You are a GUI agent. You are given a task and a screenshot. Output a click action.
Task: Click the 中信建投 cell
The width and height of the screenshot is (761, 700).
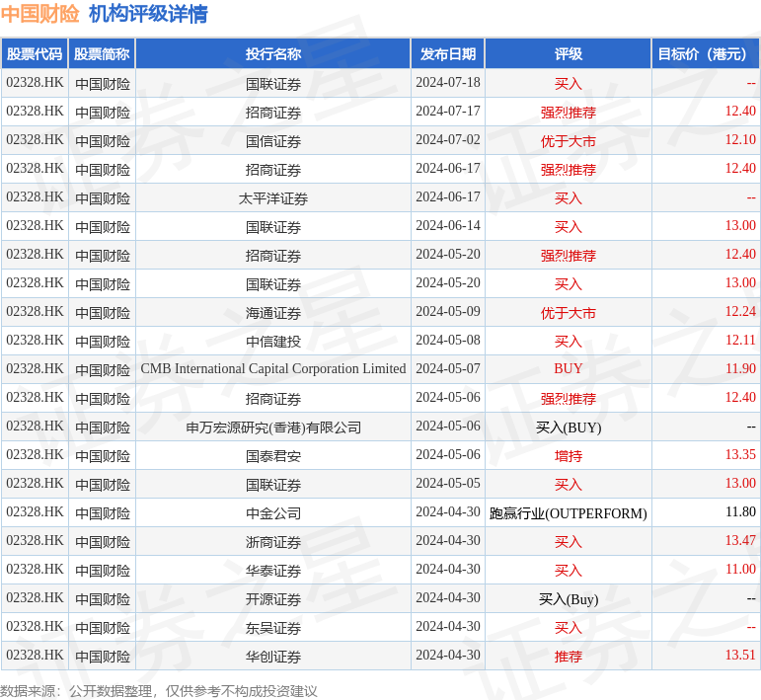273,342
